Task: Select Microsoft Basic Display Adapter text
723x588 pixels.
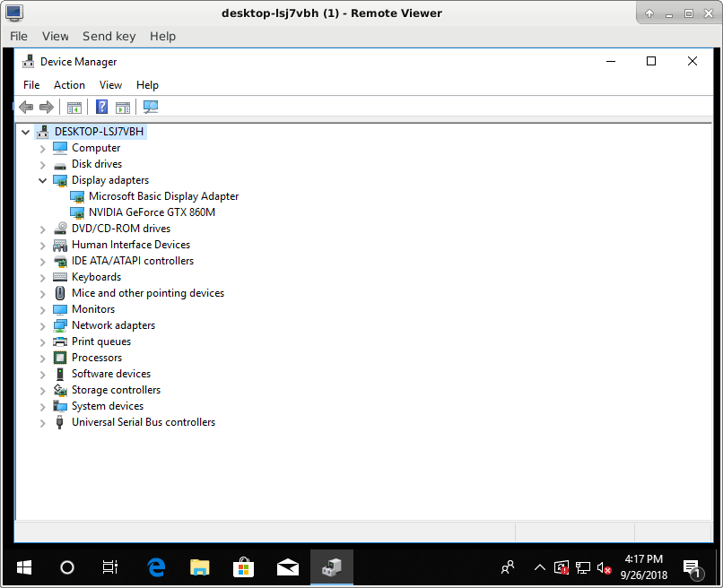Action: click(x=163, y=196)
